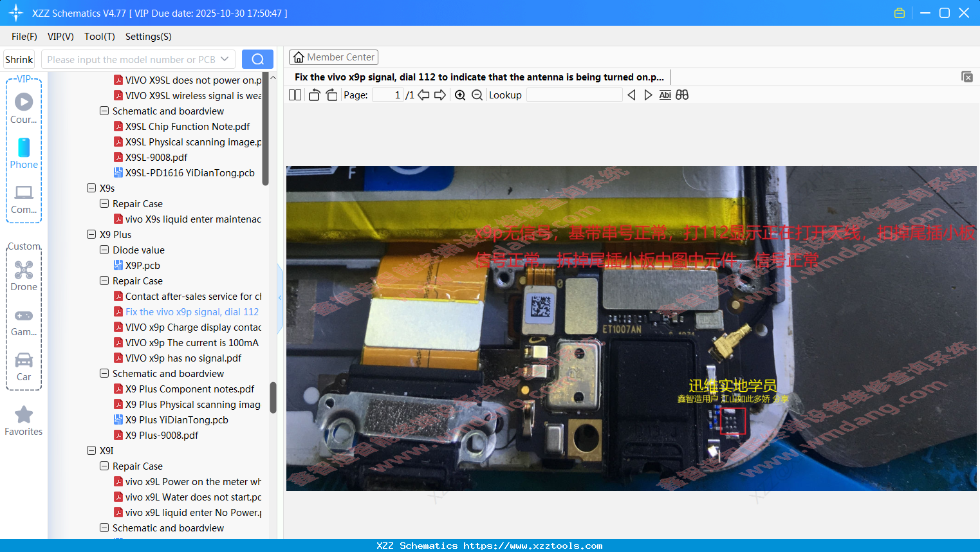Toggle two-page view icon in viewer toolbar

tap(295, 95)
